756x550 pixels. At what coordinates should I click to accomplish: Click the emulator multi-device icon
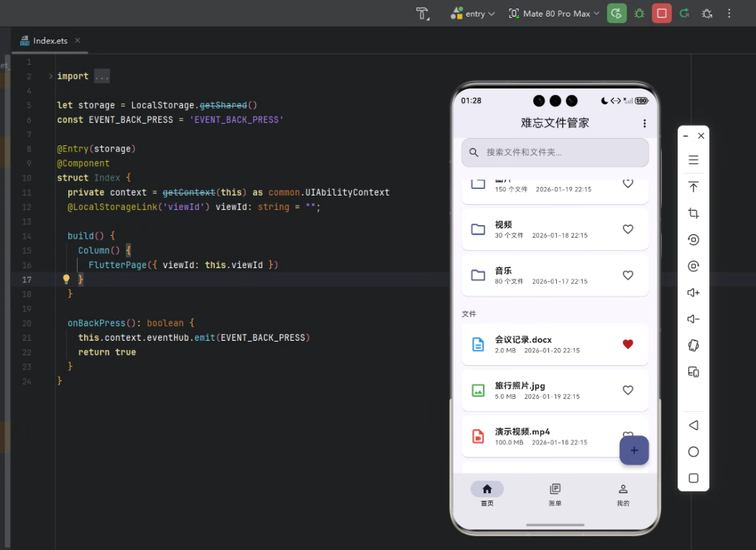tap(693, 372)
